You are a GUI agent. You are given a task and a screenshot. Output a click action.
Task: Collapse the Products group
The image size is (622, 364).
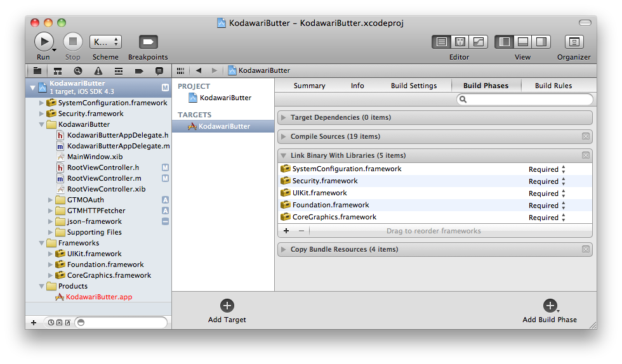pyautogui.click(x=41, y=286)
